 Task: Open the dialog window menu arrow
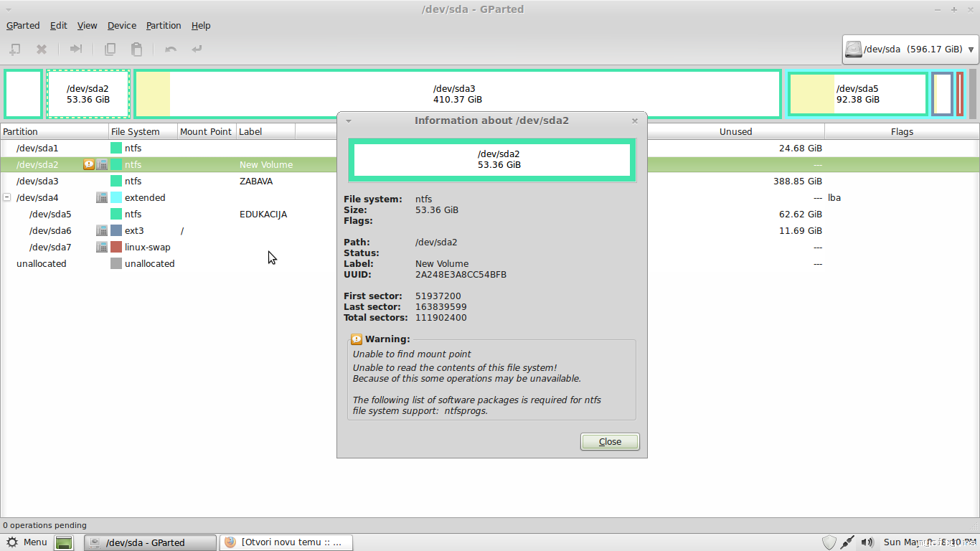click(x=349, y=121)
